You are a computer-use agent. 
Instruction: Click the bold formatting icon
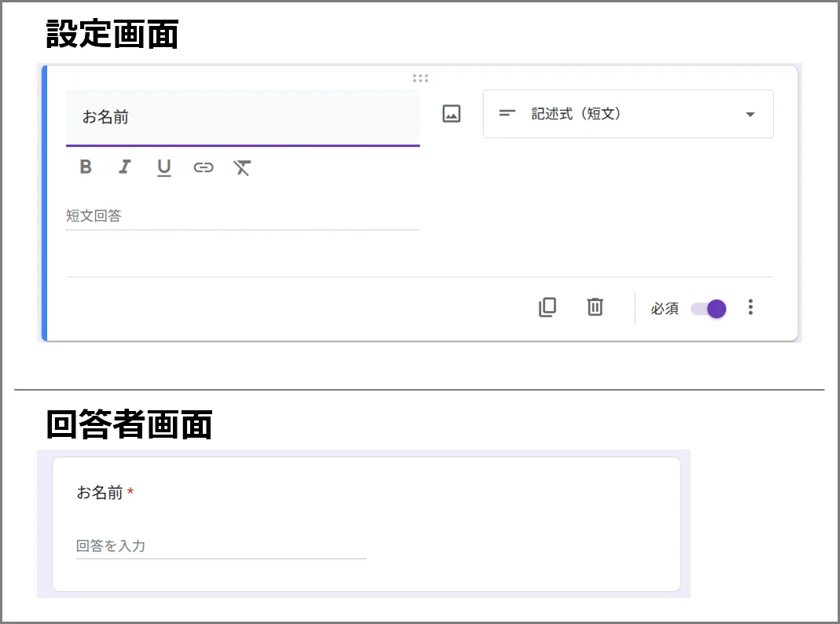click(86, 167)
